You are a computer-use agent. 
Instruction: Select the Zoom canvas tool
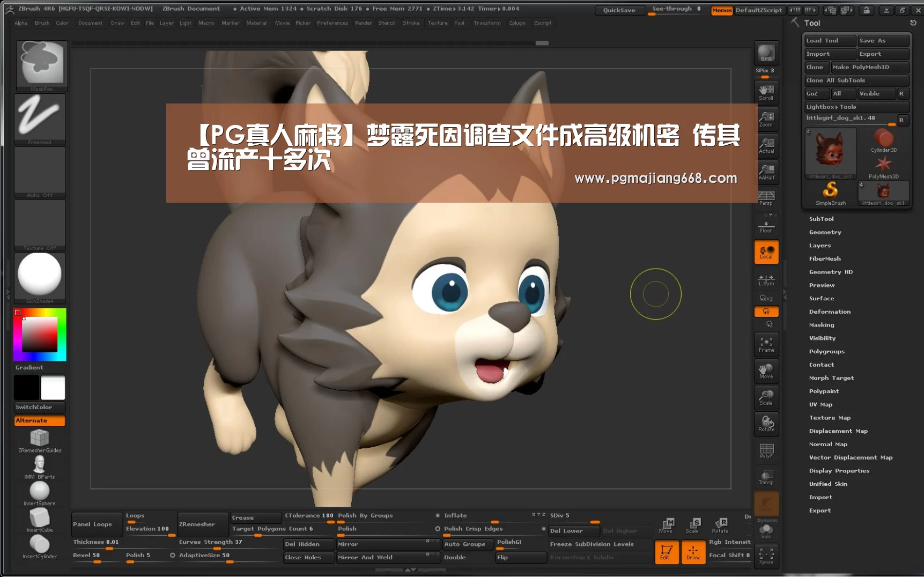tap(766, 119)
